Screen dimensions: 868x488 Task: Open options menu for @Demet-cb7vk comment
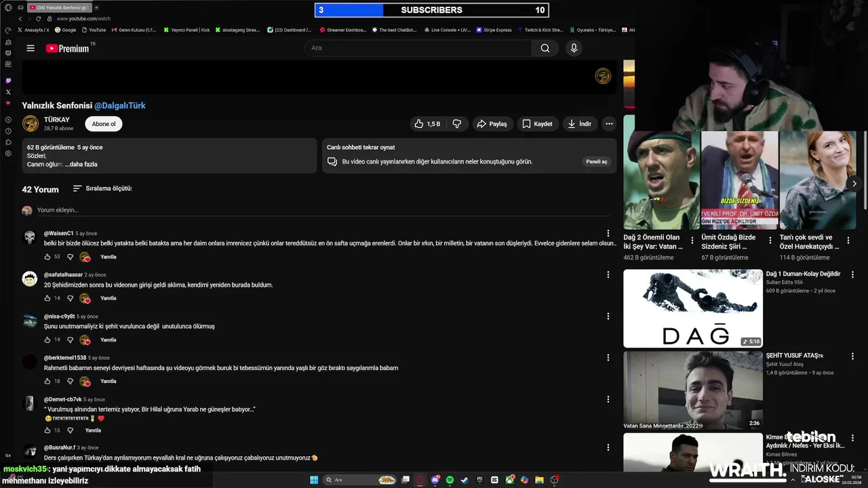608,399
